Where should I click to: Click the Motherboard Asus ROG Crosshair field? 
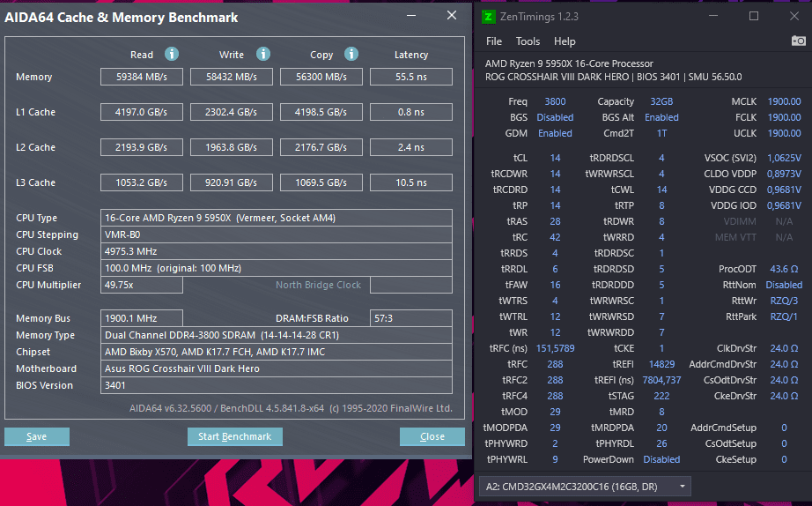[276, 368]
